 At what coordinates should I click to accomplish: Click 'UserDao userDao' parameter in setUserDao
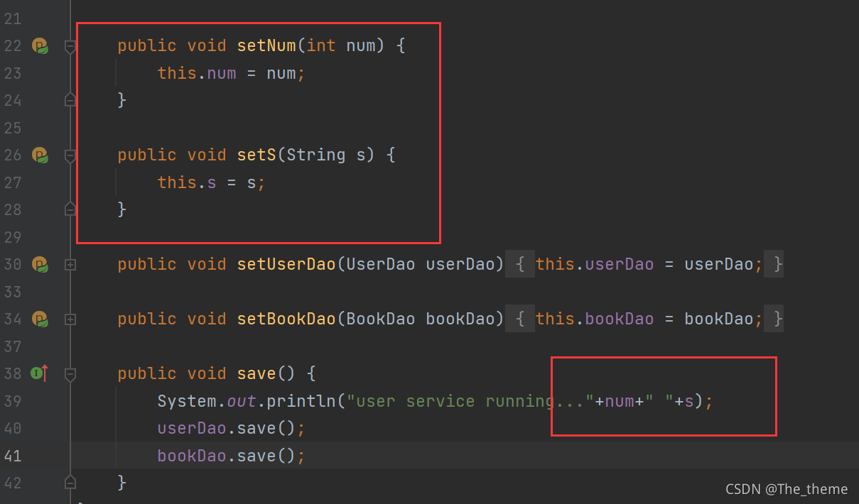point(420,265)
